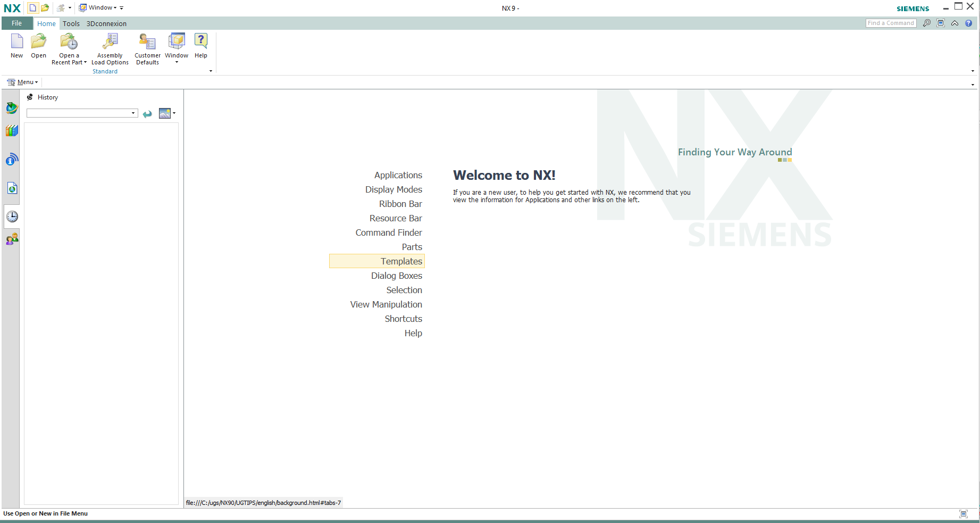Click the quick access Open folder icon
Screen dimensions: 980x523
45,8
